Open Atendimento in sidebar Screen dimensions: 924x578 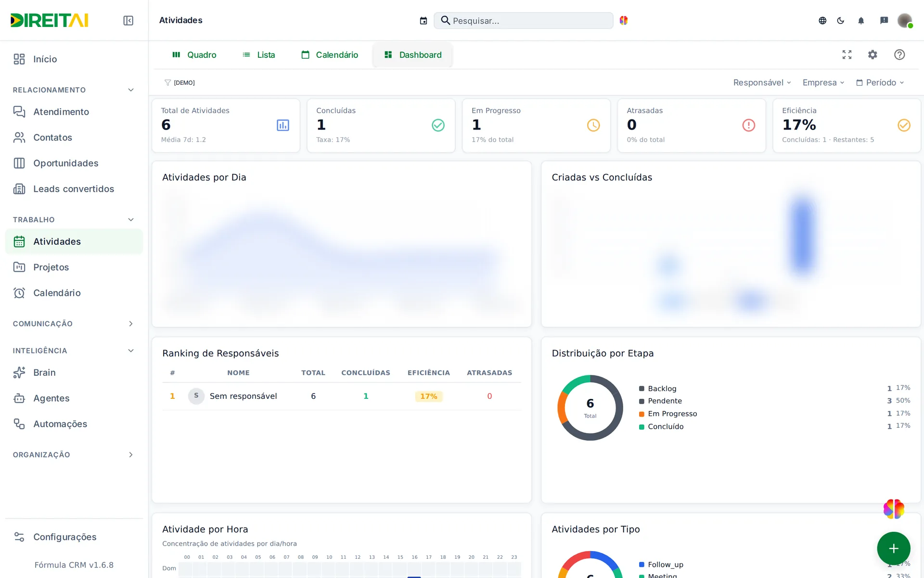click(x=74, y=112)
